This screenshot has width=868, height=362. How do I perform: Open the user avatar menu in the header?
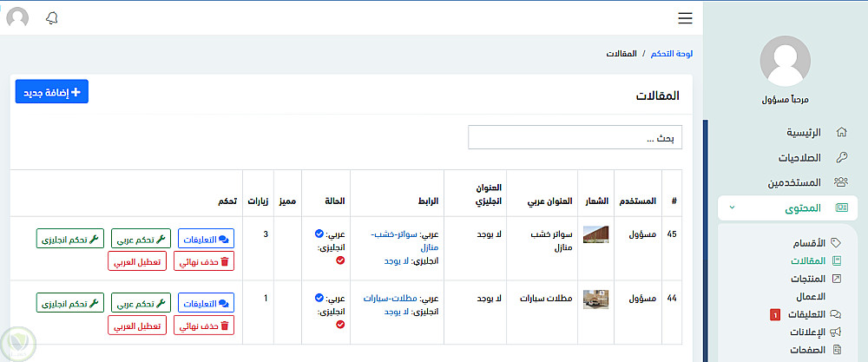point(17,18)
